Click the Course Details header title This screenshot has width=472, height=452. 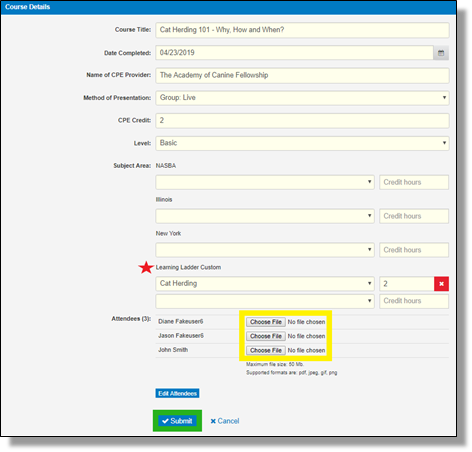(27, 7)
